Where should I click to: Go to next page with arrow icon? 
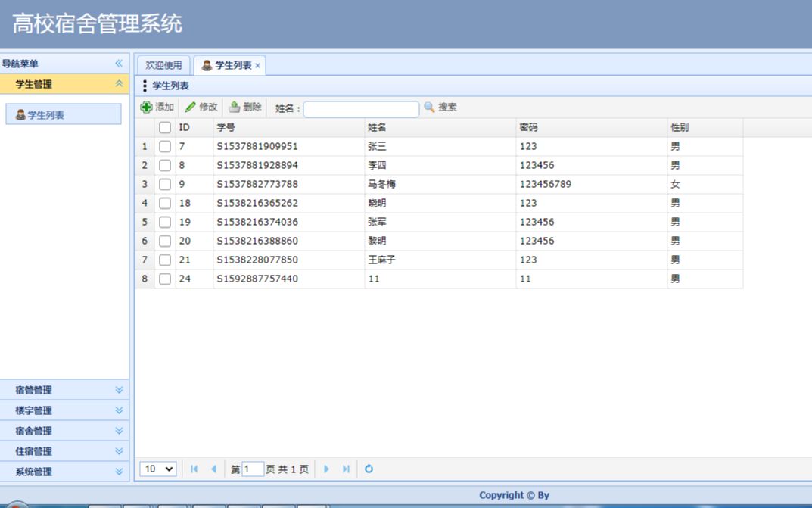point(326,469)
